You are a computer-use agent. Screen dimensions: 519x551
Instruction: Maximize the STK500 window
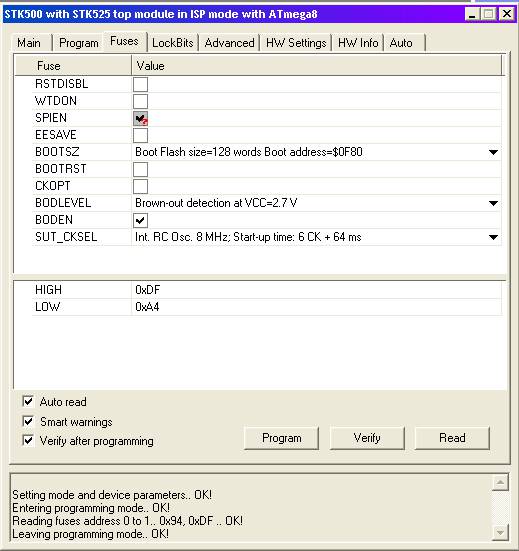(x=489, y=14)
